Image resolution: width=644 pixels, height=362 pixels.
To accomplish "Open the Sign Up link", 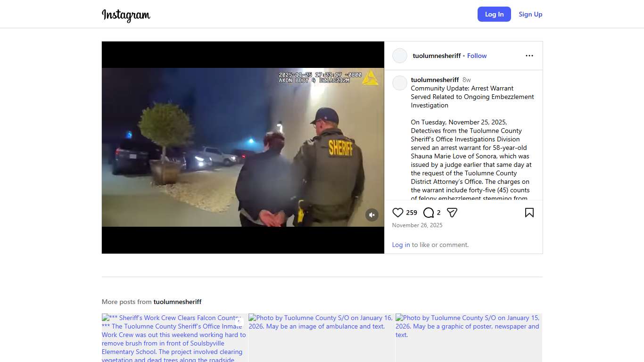I will (530, 14).
